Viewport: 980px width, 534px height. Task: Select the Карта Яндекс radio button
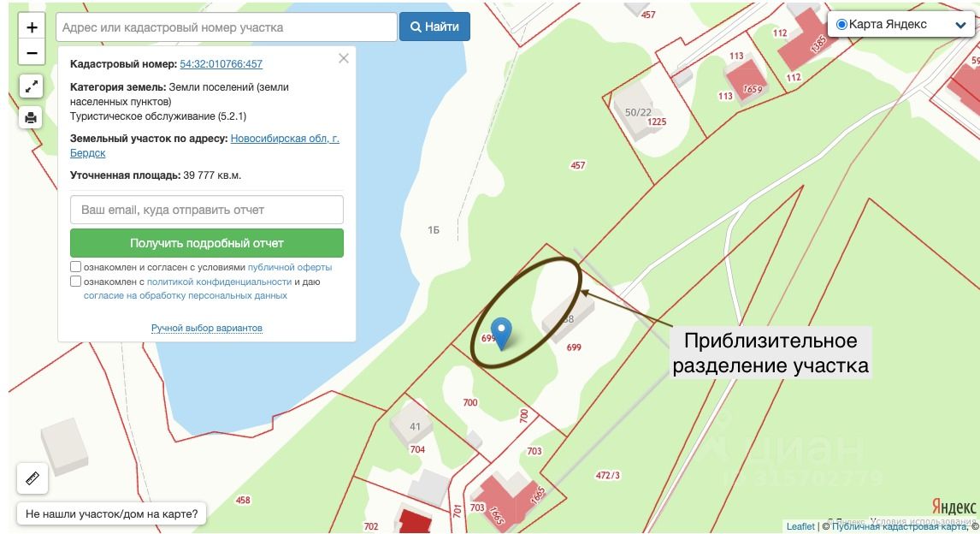click(841, 24)
